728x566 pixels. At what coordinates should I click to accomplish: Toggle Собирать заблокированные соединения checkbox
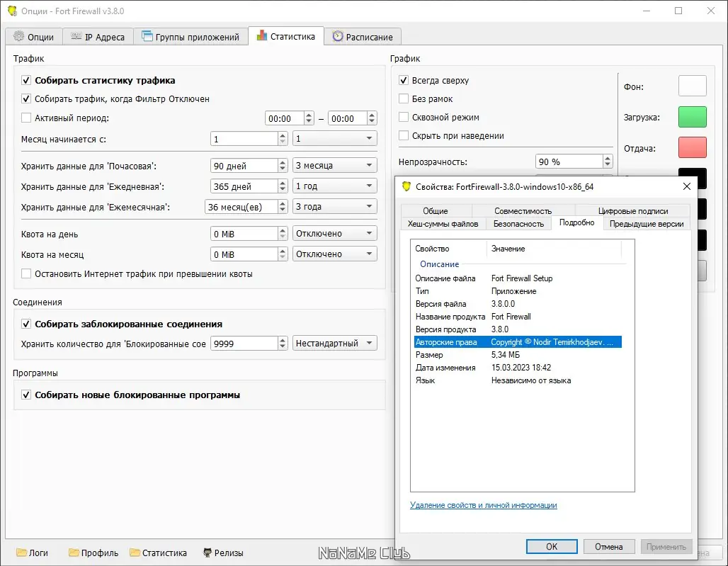26,324
